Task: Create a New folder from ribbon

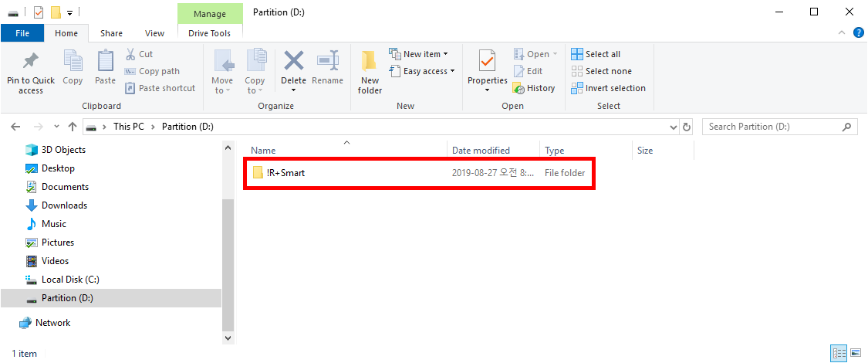Action: click(370, 72)
